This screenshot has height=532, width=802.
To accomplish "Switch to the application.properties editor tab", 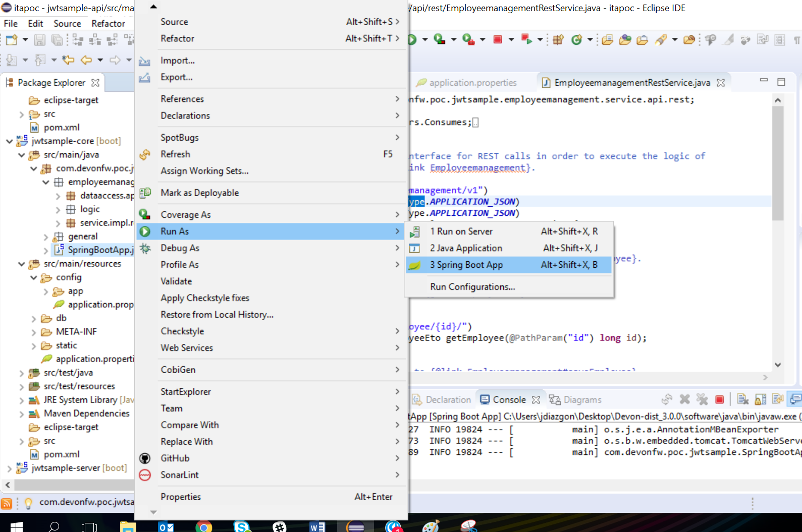I will (472, 83).
